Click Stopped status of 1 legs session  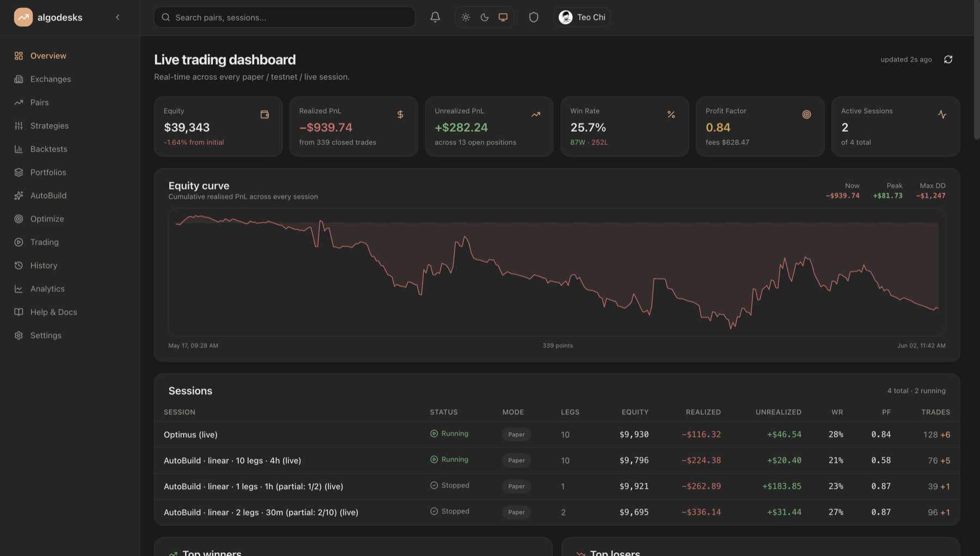[x=450, y=485]
